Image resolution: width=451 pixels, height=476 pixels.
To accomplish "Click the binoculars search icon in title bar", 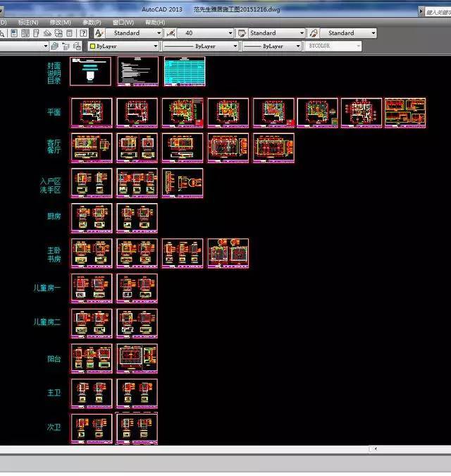I will click(421, 12).
